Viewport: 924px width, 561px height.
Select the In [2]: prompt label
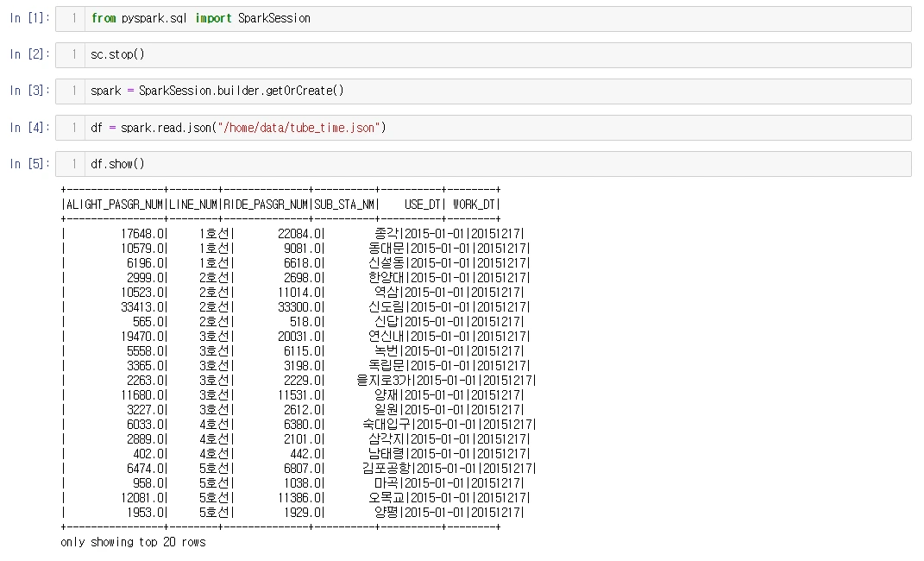(x=28, y=54)
